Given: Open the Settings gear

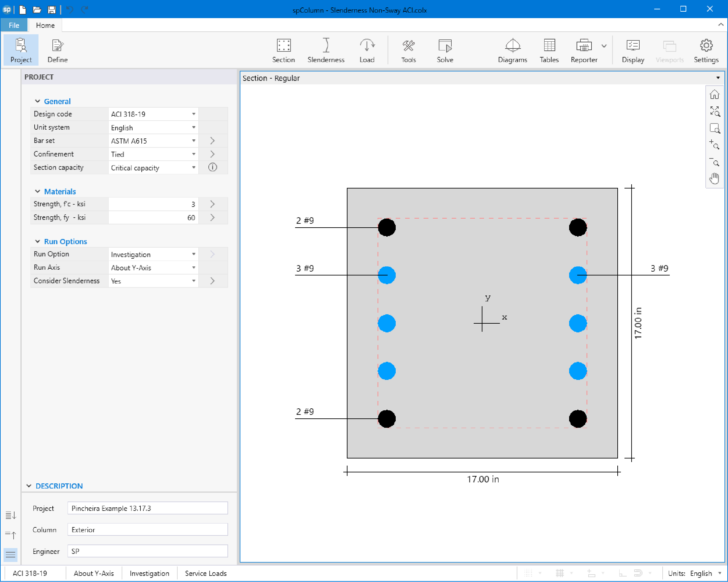Looking at the screenshot, I should click(x=706, y=50).
